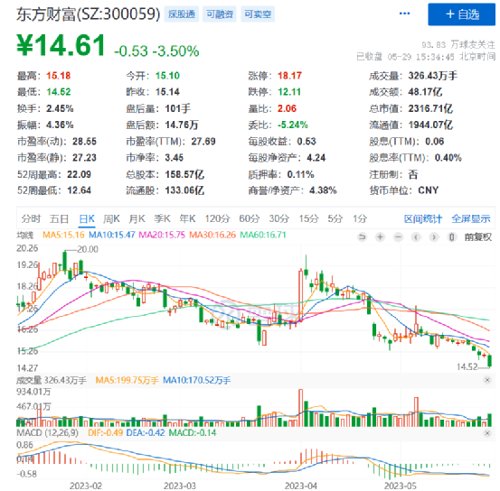The image size is (500, 491).
Task: Click the MA5:15.16 moving average label
Action: click(63, 235)
